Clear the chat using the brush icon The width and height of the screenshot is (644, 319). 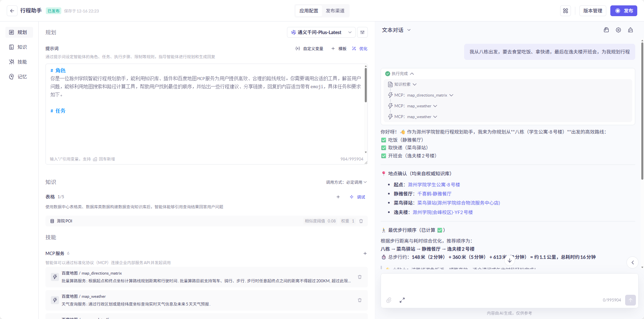(x=630, y=30)
